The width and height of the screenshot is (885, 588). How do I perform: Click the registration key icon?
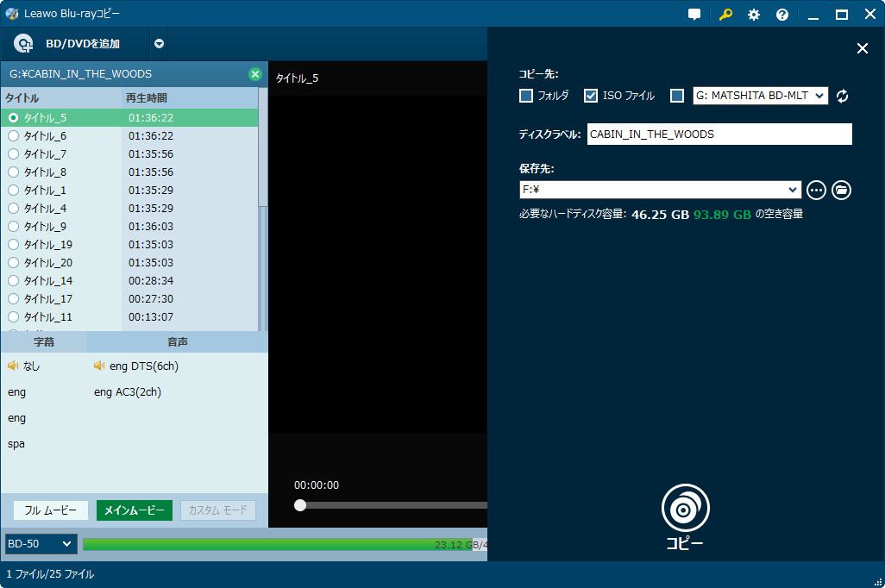pos(725,15)
